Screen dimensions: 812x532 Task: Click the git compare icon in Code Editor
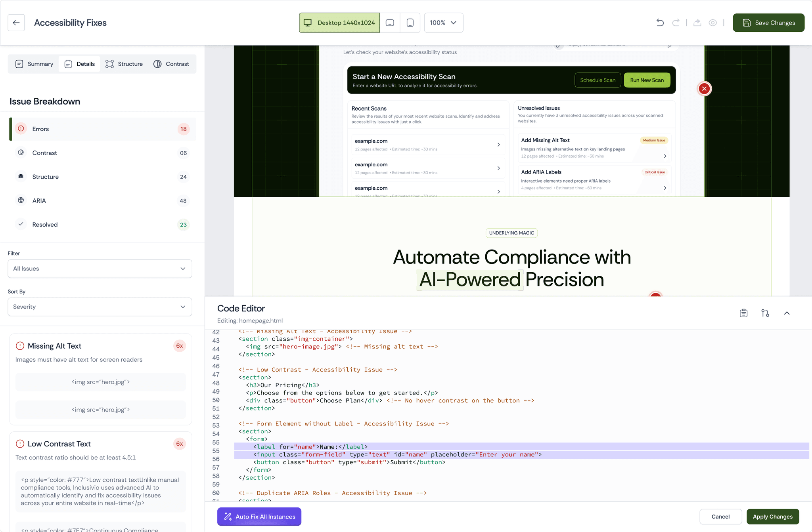[765, 313]
